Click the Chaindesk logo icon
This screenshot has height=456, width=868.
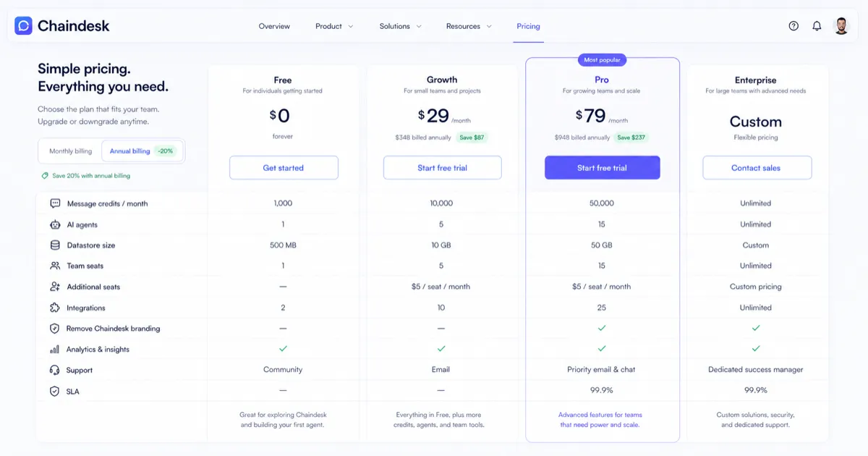[22, 25]
